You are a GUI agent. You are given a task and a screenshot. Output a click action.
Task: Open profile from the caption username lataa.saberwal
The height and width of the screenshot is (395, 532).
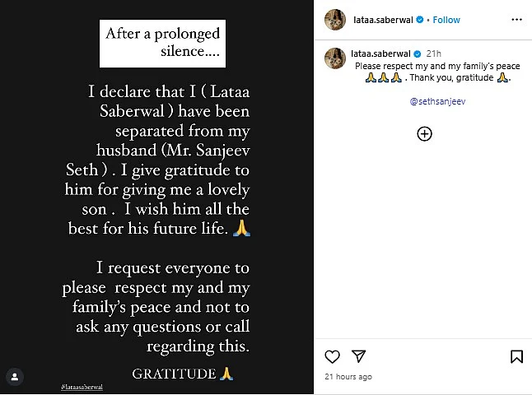point(380,53)
